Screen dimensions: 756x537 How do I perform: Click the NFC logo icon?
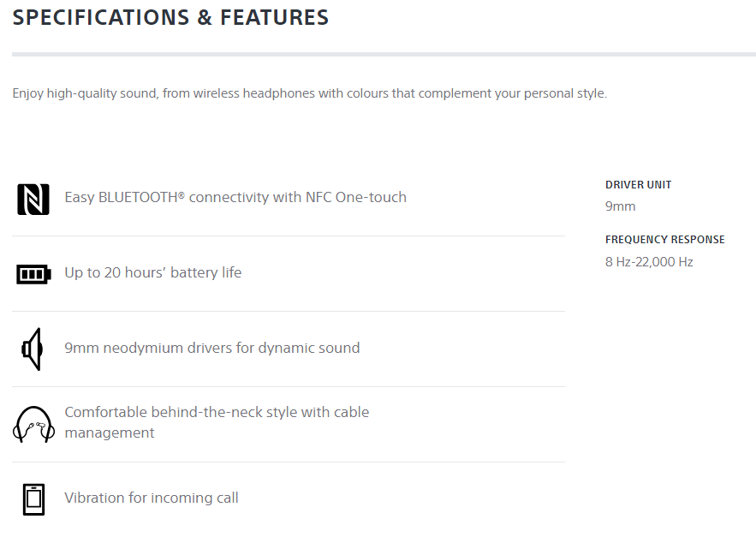(33, 200)
